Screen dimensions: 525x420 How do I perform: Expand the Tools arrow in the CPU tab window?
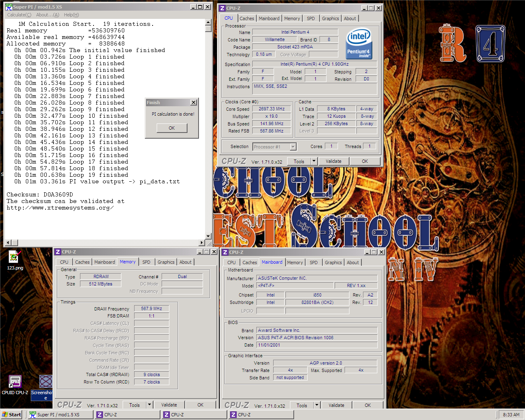pyautogui.click(x=314, y=161)
